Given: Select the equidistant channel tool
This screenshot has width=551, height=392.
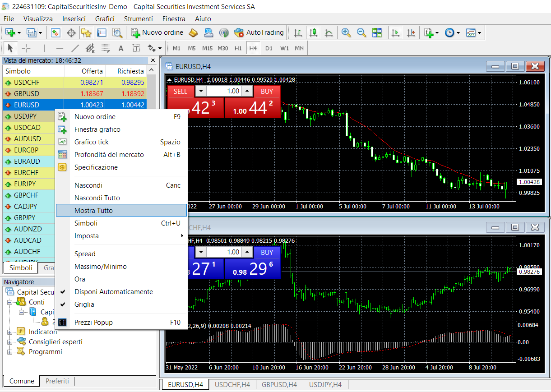Looking at the screenshot, I should click(90, 48).
